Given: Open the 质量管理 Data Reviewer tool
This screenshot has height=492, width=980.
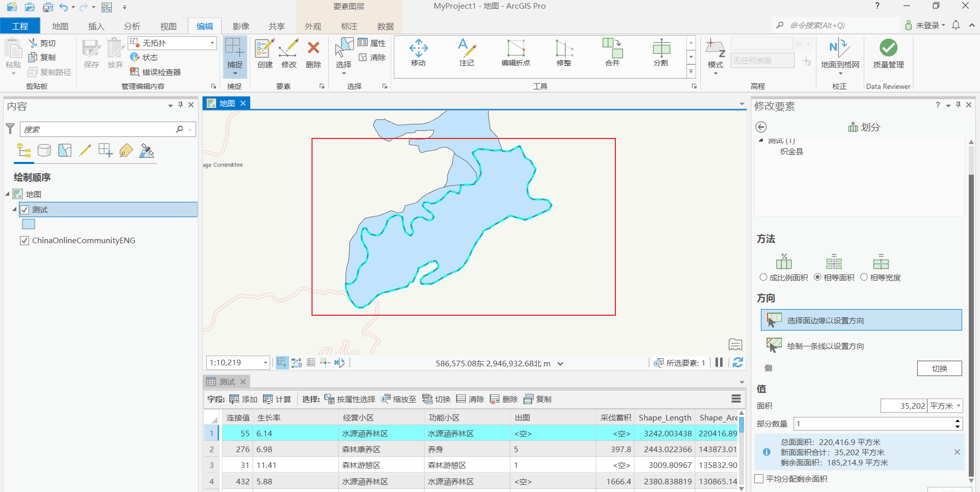Looking at the screenshot, I should point(888,53).
